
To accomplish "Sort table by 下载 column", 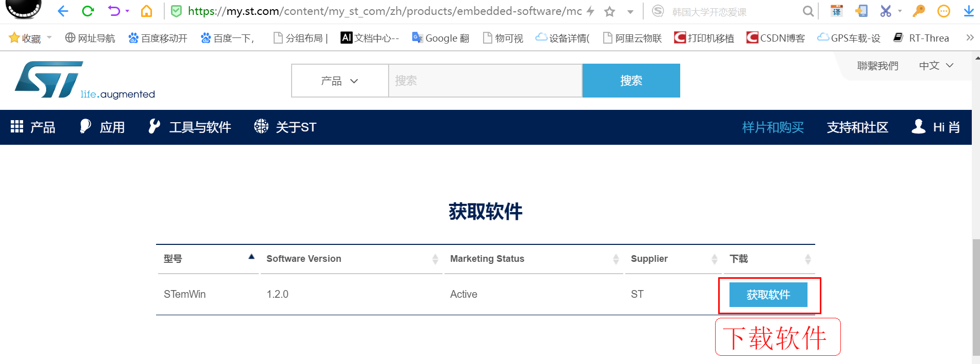I will 770,259.
